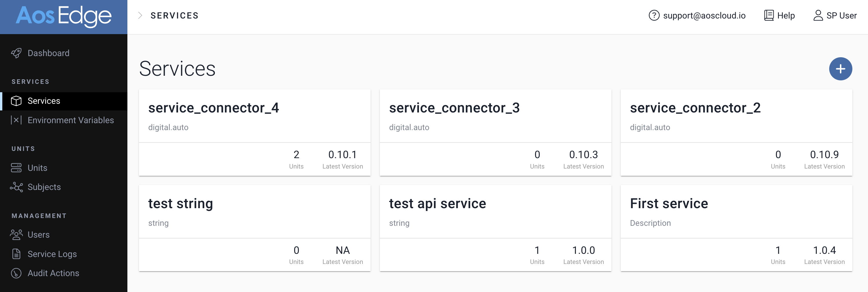Expand the sidebar breadcrumb chevron
868x292 pixels.
(140, 16)
